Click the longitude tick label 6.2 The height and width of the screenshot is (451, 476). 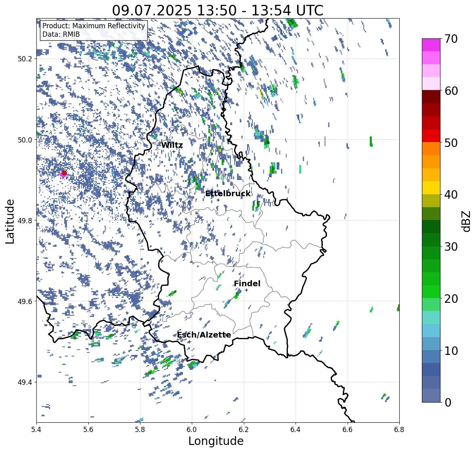point(244,430)
